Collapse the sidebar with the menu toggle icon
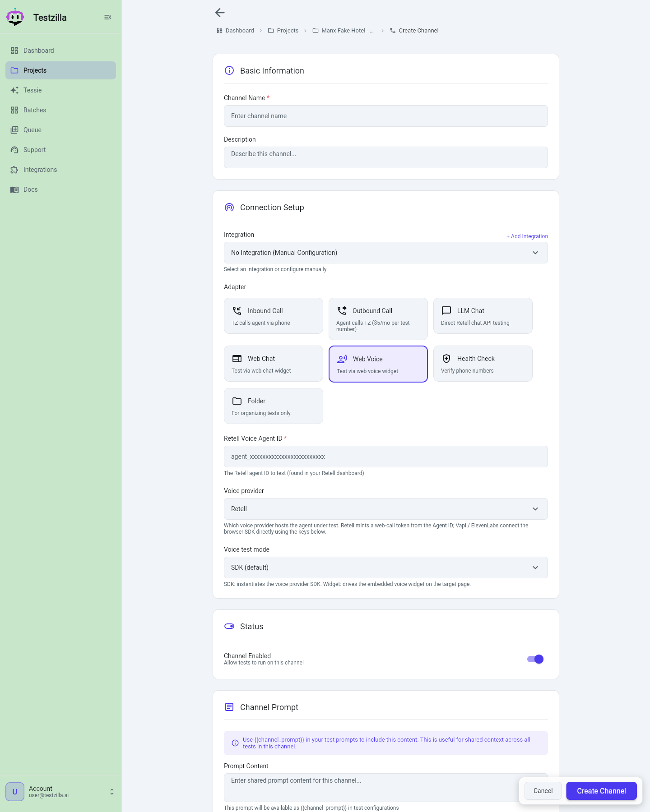Image resolution: width=650 pixels, height=812 pixels. [x=108, y=17]
